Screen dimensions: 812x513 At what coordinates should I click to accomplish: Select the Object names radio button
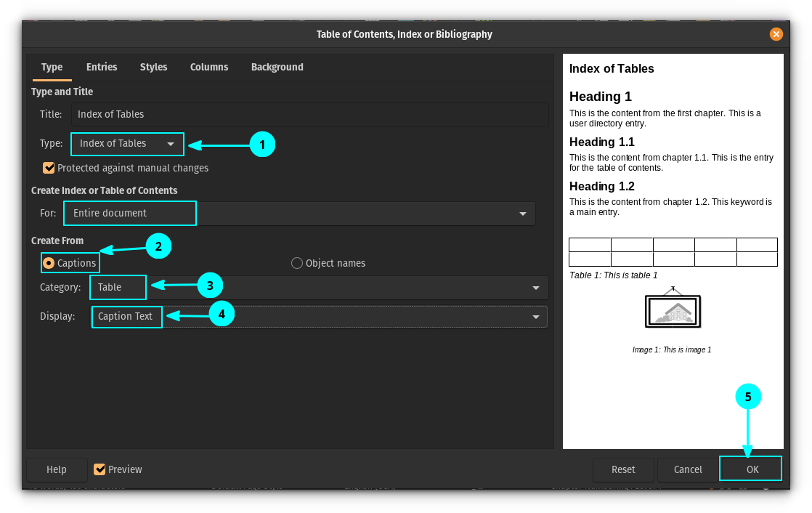[296, 263]
